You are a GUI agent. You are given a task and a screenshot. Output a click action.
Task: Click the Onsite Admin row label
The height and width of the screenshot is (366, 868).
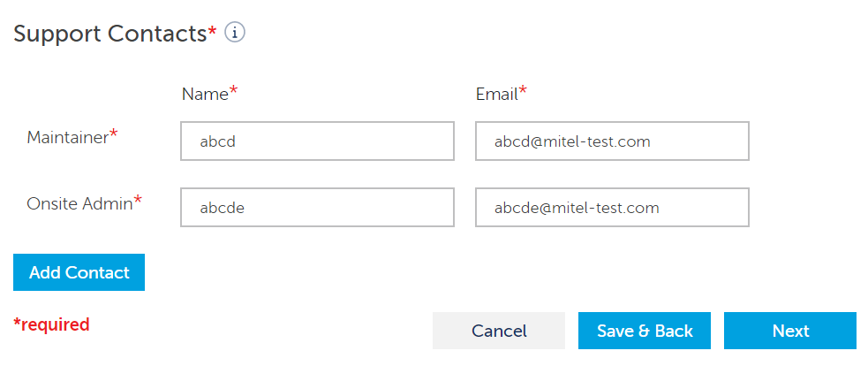(79, 203)
